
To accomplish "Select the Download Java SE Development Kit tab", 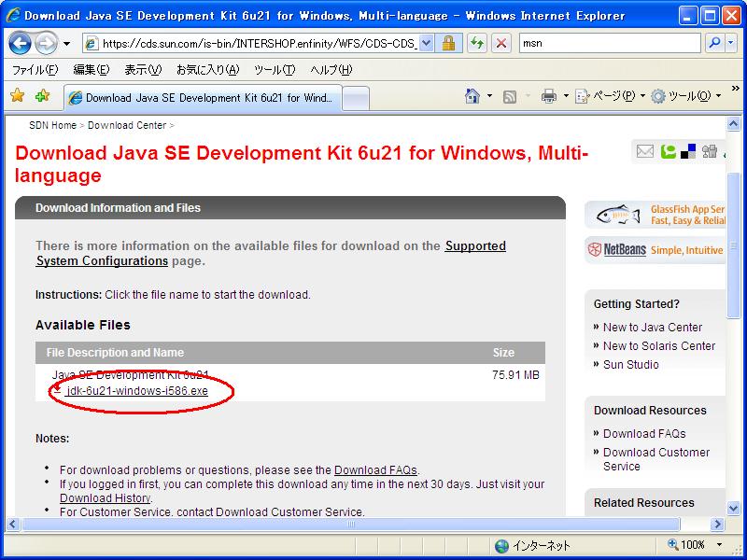I will (203, 98).
